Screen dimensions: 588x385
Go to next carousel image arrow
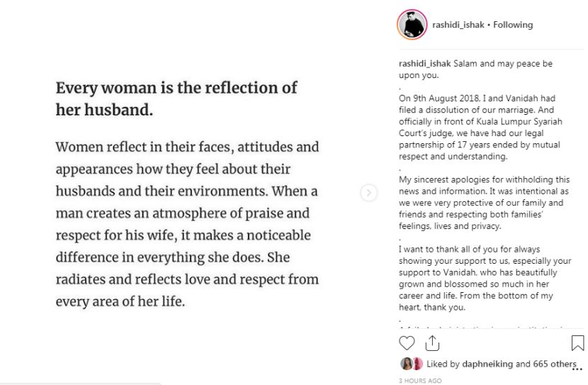[368, 192]
